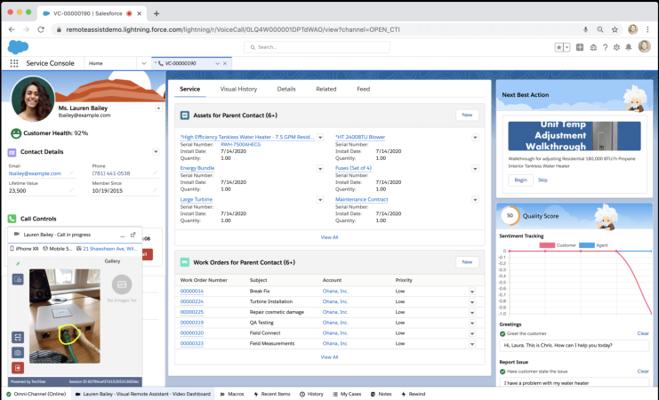The width and height of the screenshot is (659, 400).
Task: Open the Favorites list dropdown arrow
Action: point(566,47)
